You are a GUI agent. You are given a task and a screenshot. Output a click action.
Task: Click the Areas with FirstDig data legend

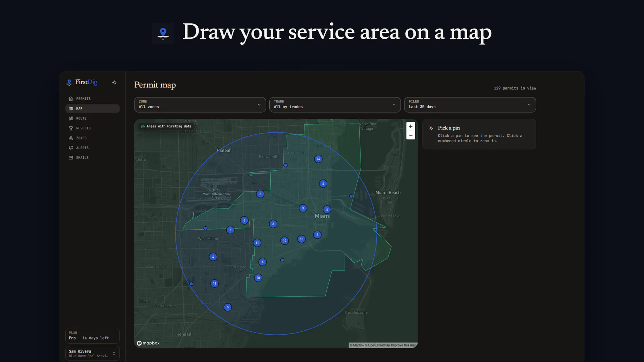click(x=166, y=126)
